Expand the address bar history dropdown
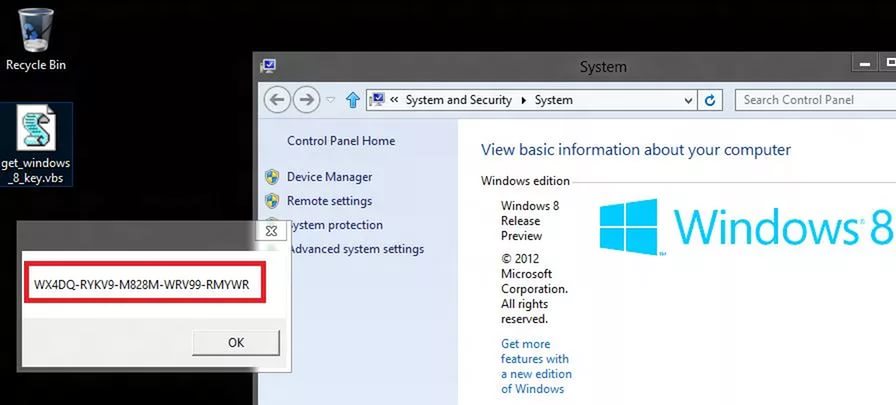This screenshot has width=896, height=405. (687, 100)
